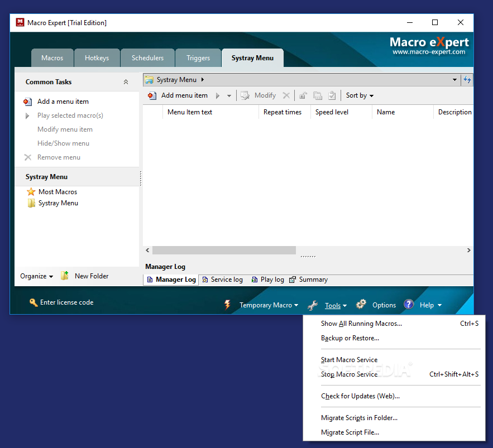Click the Temporary Macro lightning icon
Screen dimensions: 493x448
pyautogui.click(x=227, y=305)
